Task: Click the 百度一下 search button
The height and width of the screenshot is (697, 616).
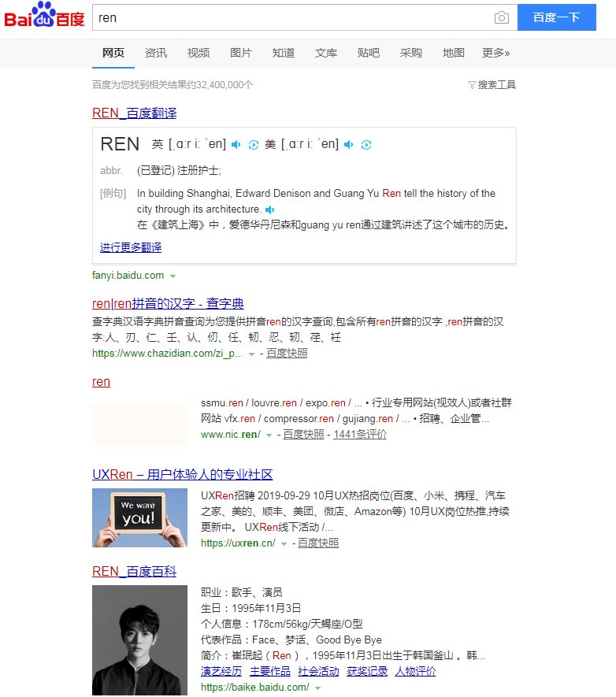Action: 556,17
